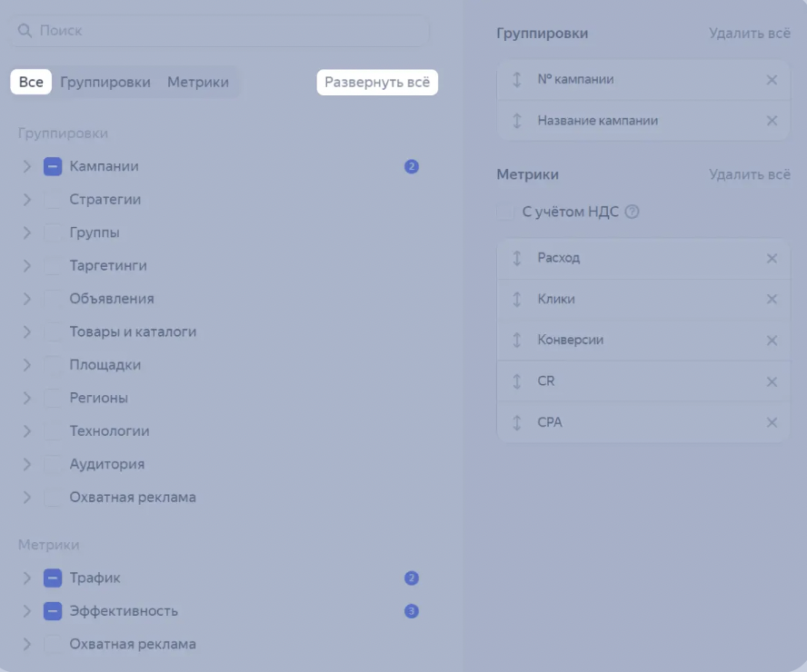
Task: Expand the Аудитория group
Action: [x=26, y=464]
